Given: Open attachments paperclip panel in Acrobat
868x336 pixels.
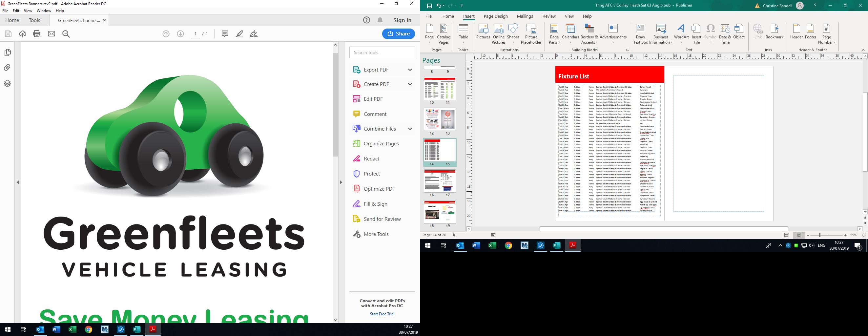Looking at the screenshot, I should coord(8,68).
